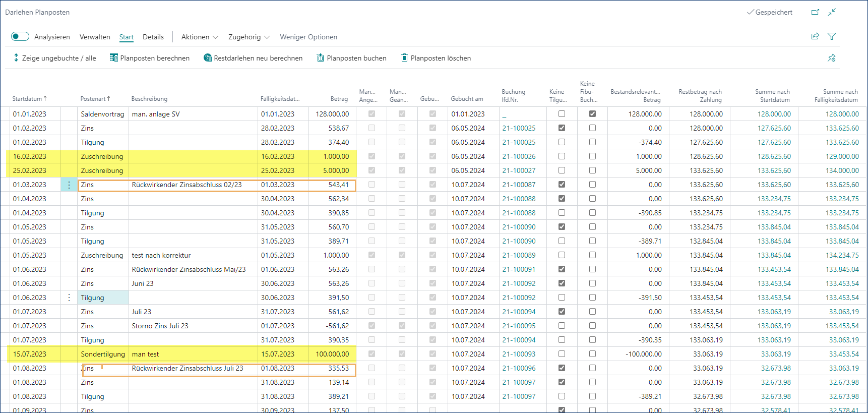Open page in new window icon
This screenshot has height=413, width=868.
(x=815, y=12)
